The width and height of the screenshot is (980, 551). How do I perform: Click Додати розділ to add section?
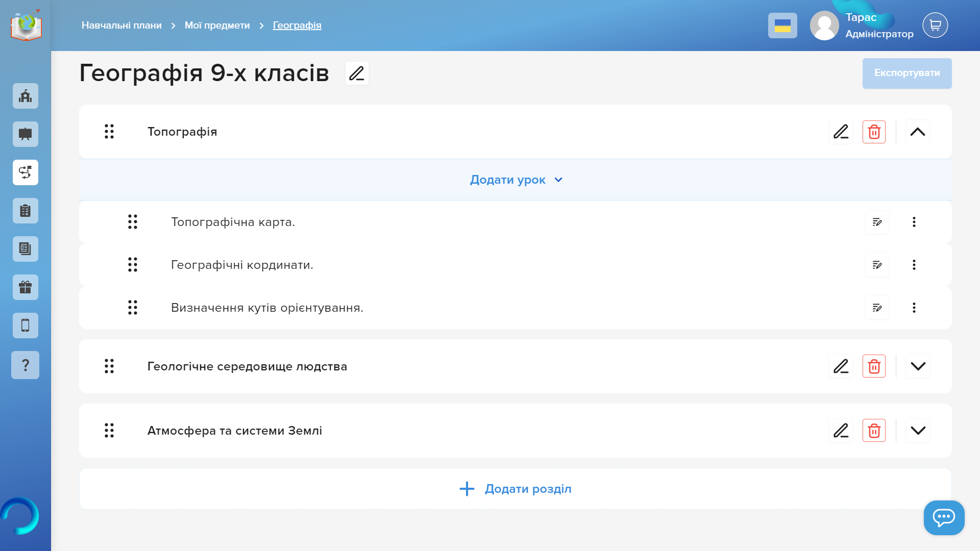(516, 489)
